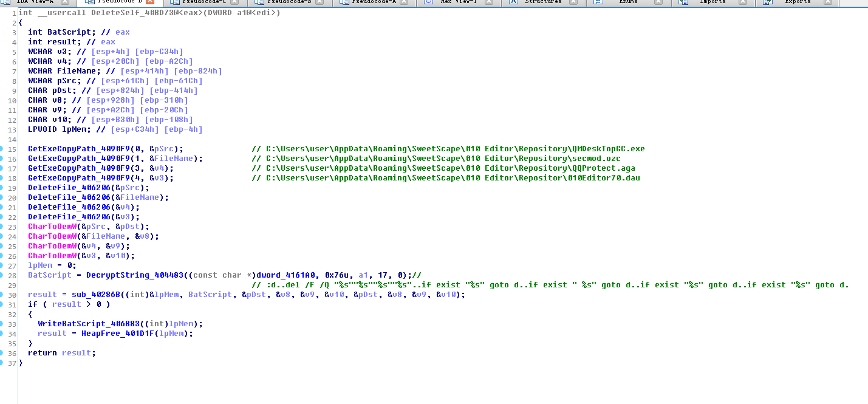Open the Pseudocode-A tab
This screenshot has height=404, width=868.
[x=374, y=2]
